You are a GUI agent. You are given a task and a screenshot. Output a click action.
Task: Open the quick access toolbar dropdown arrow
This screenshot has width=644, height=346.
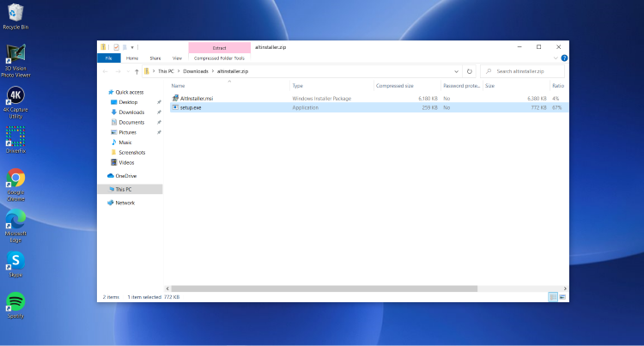click(132, 47)
